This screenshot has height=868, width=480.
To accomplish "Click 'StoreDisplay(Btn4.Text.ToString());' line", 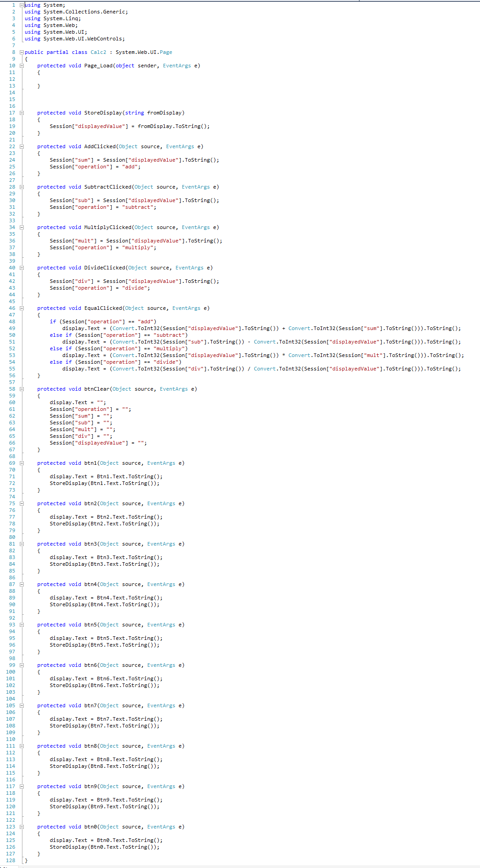I will click(105, 604).
